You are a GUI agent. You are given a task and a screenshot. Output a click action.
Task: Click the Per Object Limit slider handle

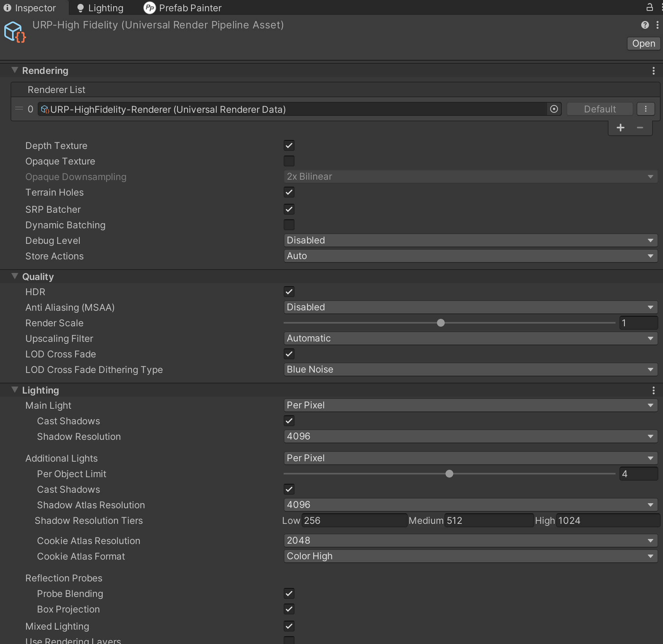449,474
